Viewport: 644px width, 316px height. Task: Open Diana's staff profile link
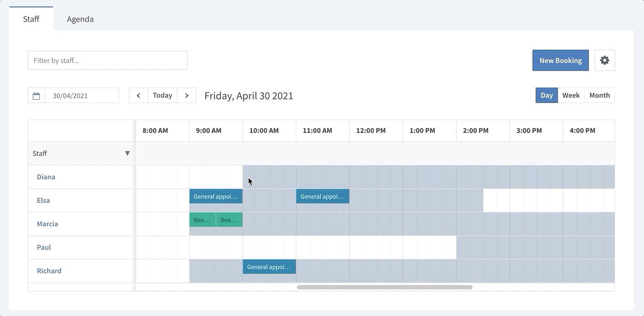pos(46,177)
